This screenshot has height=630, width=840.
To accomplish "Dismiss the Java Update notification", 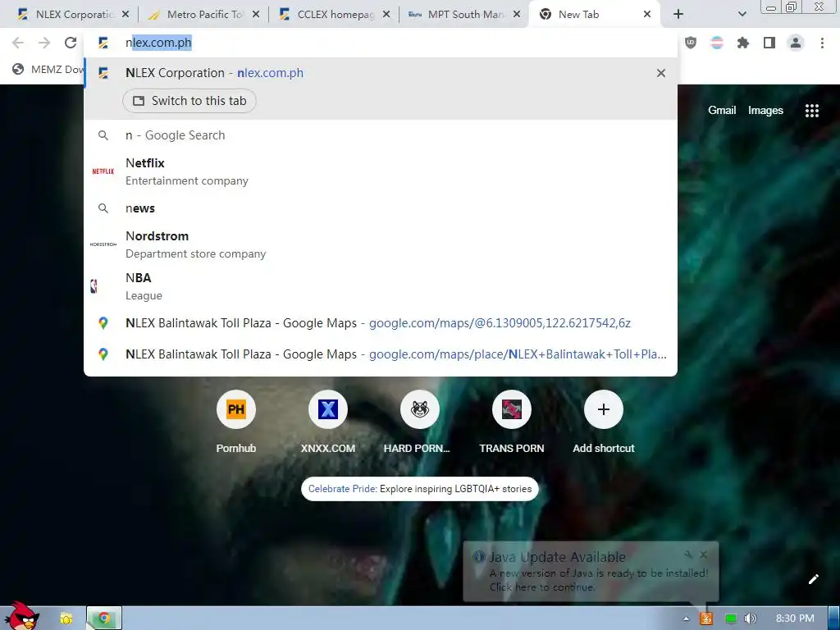I will pos(703,555).
